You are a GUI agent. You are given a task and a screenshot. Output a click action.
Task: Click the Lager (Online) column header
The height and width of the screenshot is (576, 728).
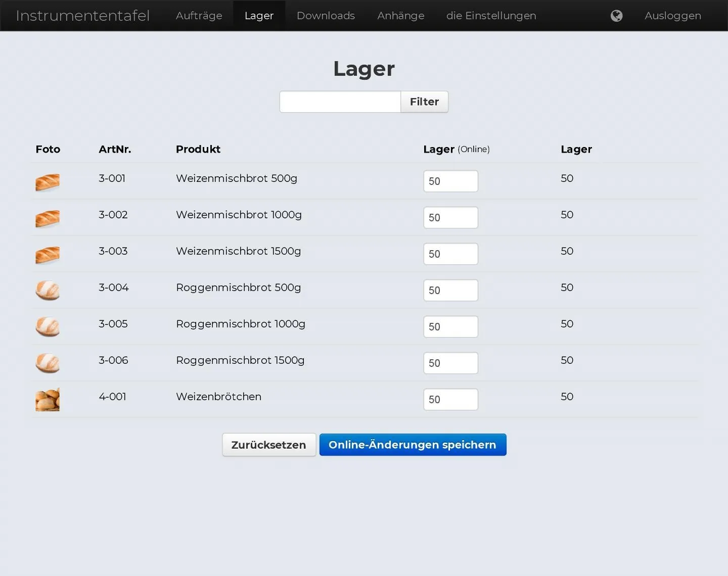(x=457, y=149)
